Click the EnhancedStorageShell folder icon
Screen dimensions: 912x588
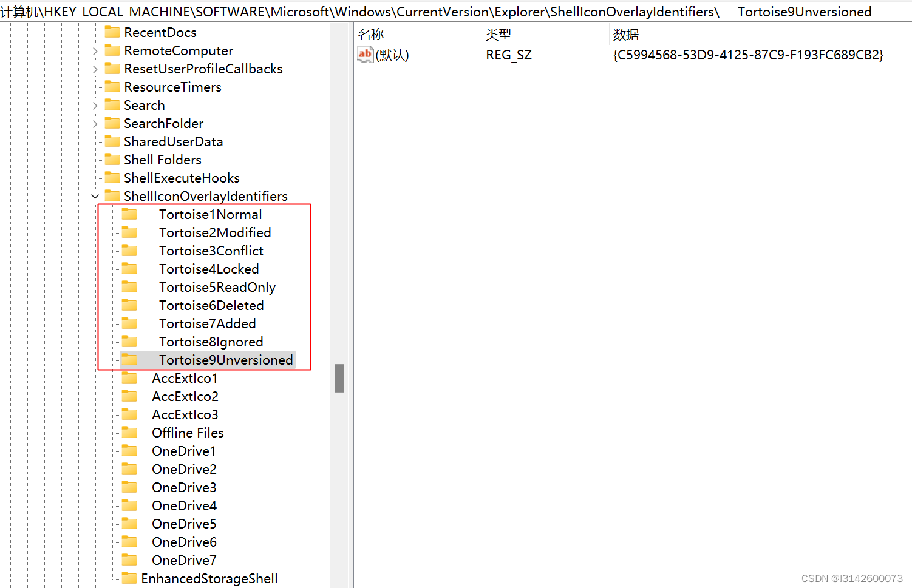click(x=129, y=578)
